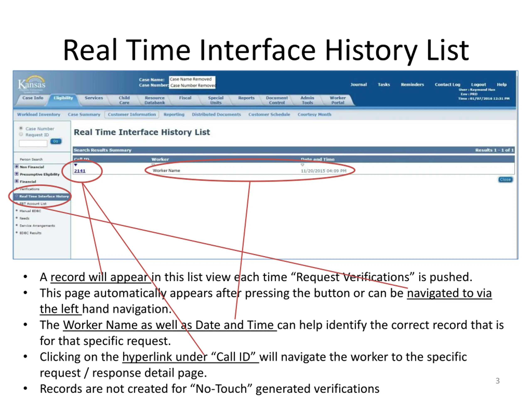
Task: Click the Logout link
Action: pos(479,85)
